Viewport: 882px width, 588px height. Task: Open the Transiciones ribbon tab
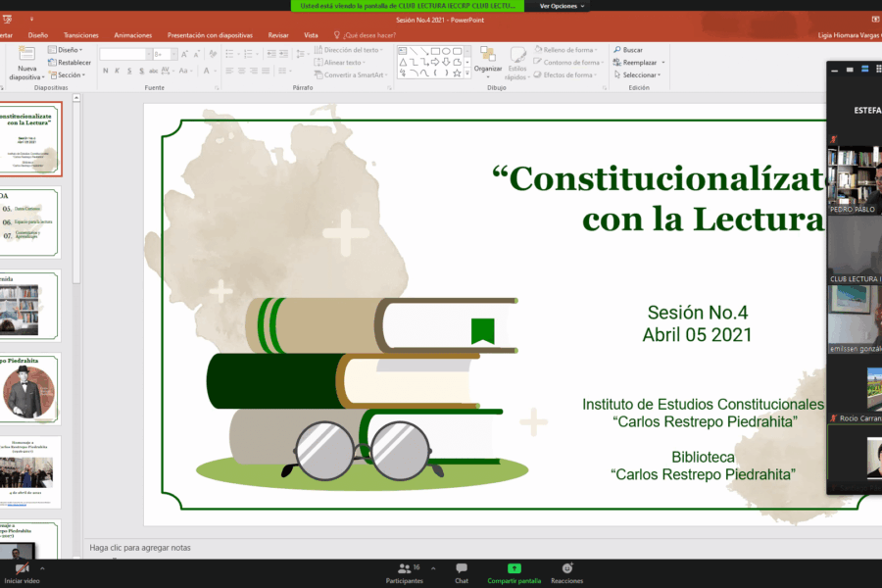tap(80, 34)
